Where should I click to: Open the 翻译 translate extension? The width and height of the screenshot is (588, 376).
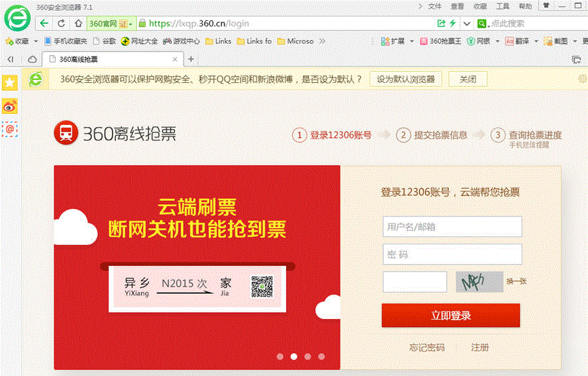pos(517,41)
